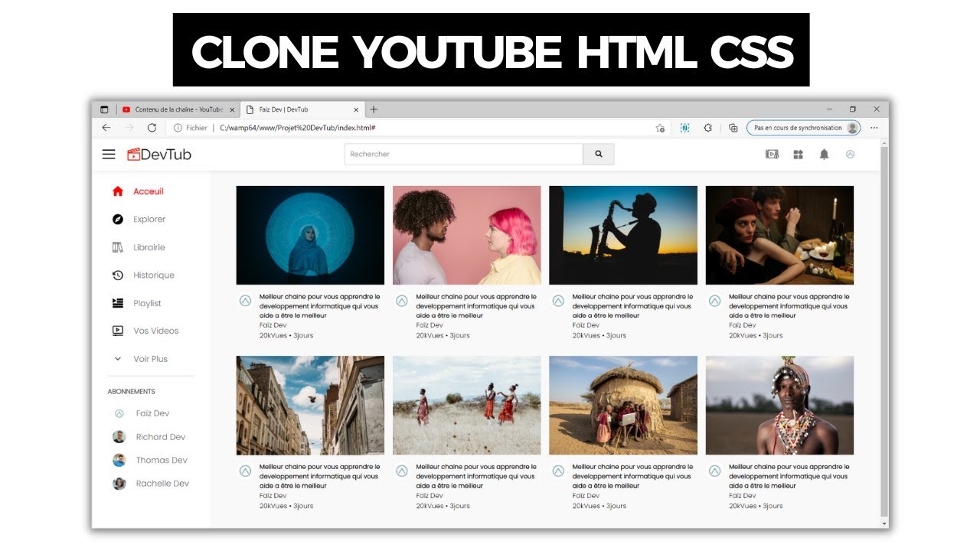The image size is (980, 551).
Task: Click the page vertical scrollbar
Action: pyautogui.click(x=885, y=333)
